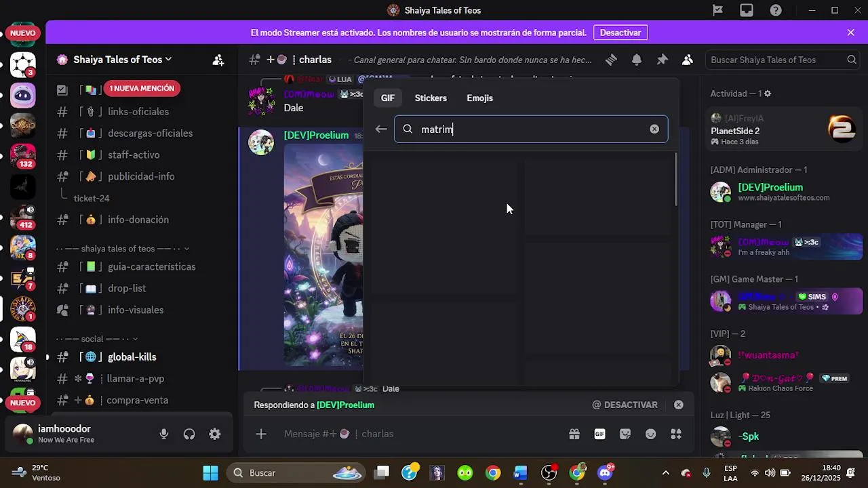Image resolution: width=868 pixels, height=488 pixels.
Task: Show hidden system tray icons
Action: click(x=665, y=473)
